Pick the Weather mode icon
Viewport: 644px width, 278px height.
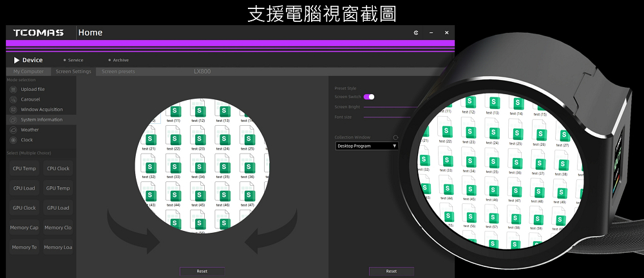point(14,130)
